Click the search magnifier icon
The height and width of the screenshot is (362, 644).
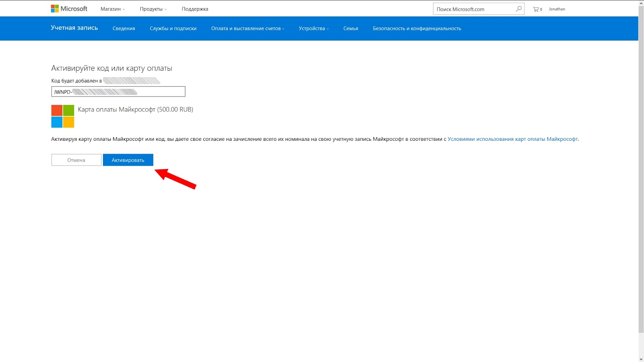click(519, 9)
